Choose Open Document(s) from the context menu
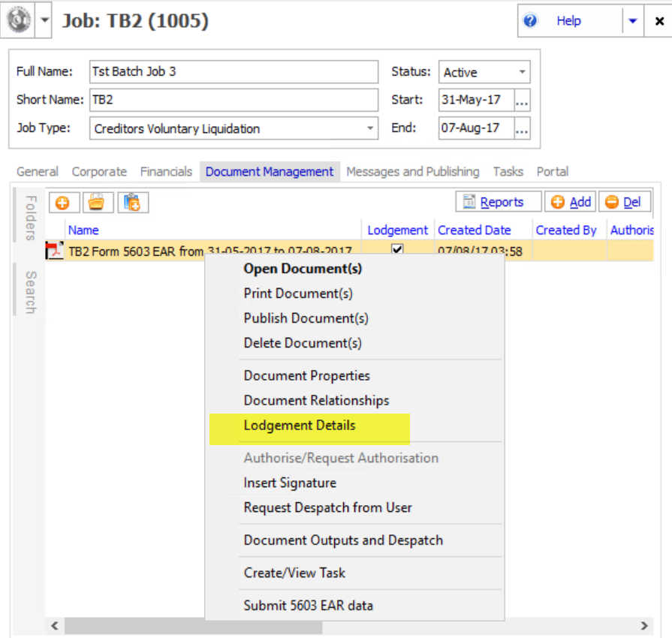The width and height of the screenshot is (672, 638). (303, 269)
